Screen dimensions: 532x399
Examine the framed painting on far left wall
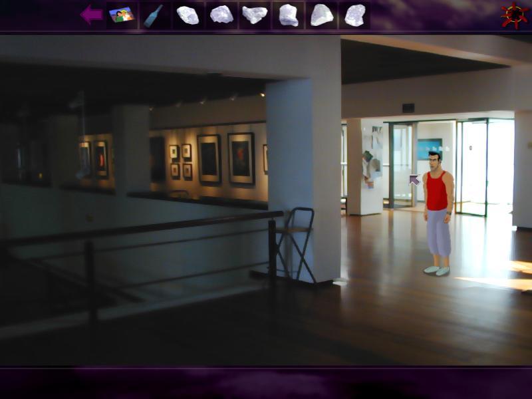100,159
